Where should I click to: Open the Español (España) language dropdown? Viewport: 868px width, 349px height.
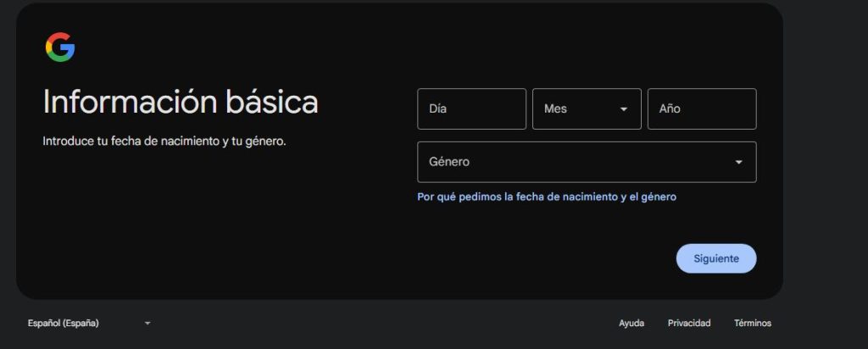point(85,323)
